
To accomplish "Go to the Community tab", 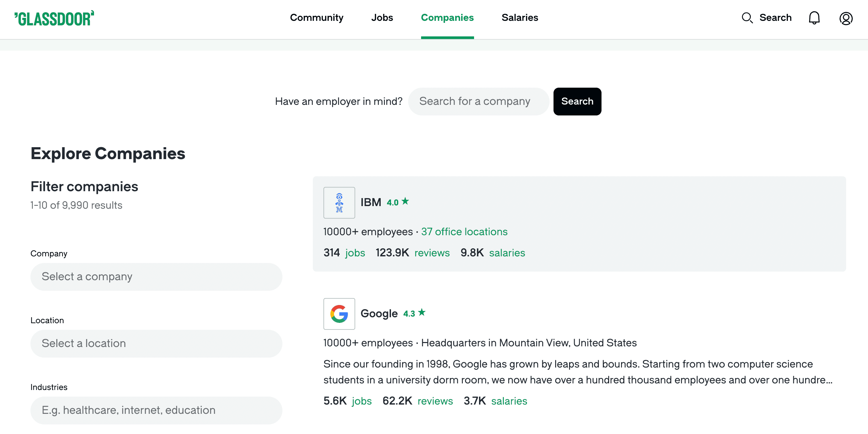I will [x=316, y=18].
